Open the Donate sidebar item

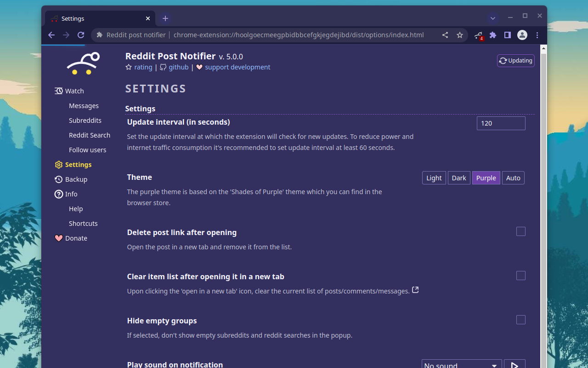pos(71,238)
